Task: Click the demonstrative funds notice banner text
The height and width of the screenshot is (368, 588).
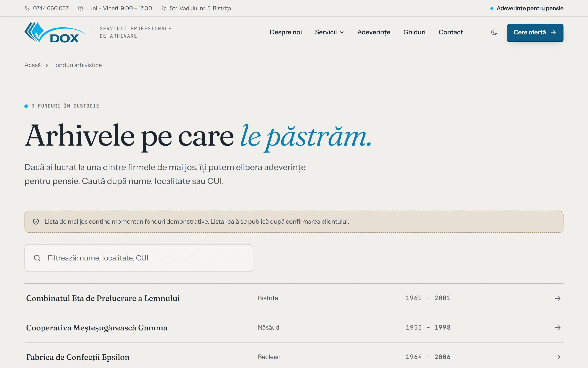Action: click(197, 221)
